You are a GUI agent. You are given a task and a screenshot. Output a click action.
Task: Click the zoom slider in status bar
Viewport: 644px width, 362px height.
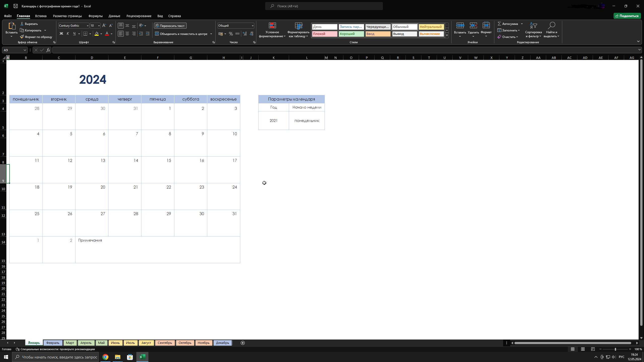click(x=615, y=349)
